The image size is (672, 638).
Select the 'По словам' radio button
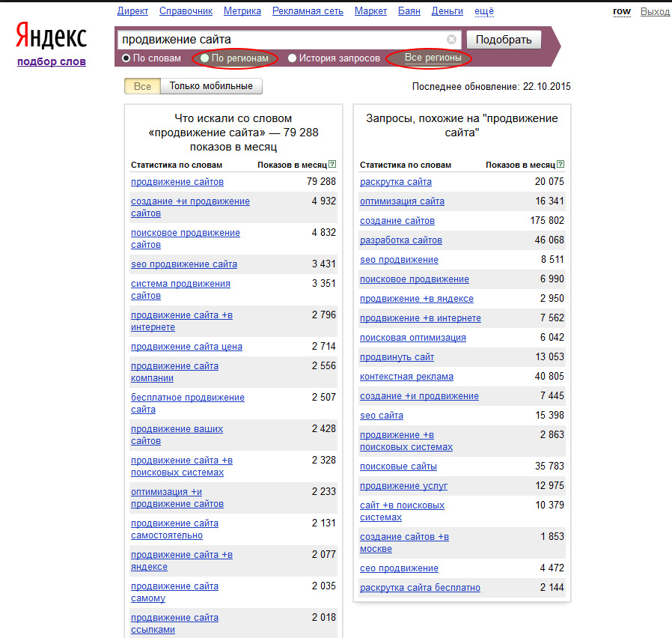tap(126, 58)
